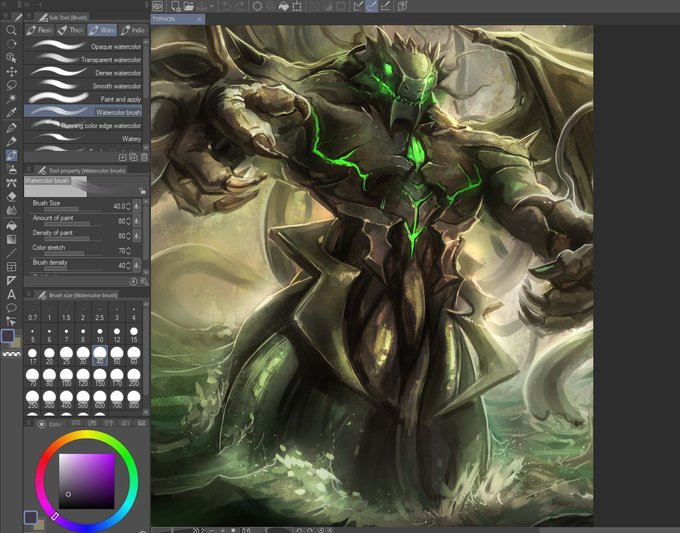
Task: Toggle the sub tool lock icon
Action: click(x=142, y=191)
